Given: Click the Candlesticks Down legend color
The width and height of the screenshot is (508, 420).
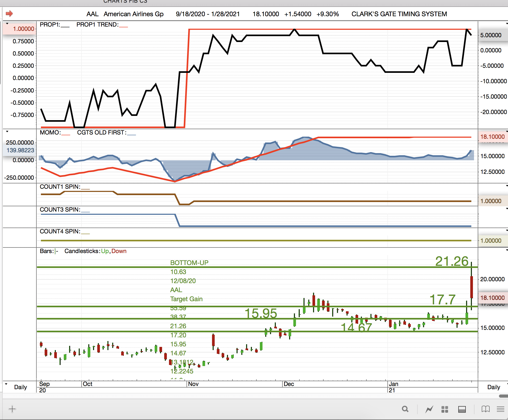Looking at the screenshot, I should pos(119,251).
